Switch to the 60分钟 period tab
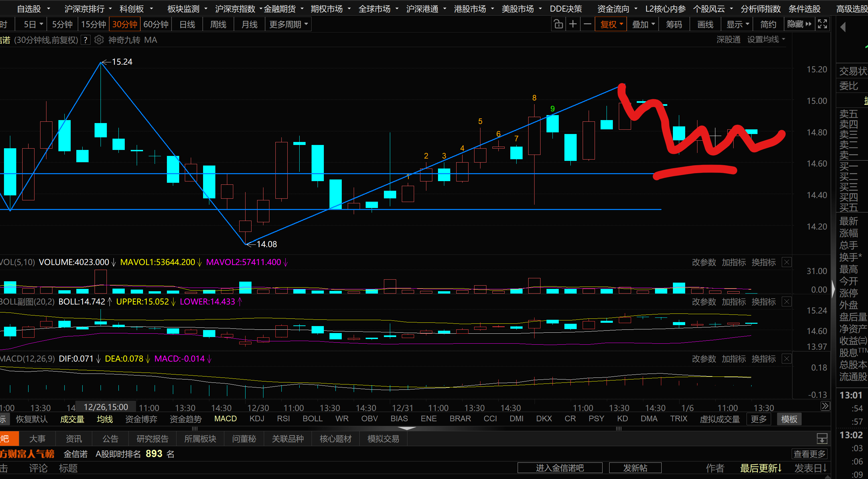 156,24
